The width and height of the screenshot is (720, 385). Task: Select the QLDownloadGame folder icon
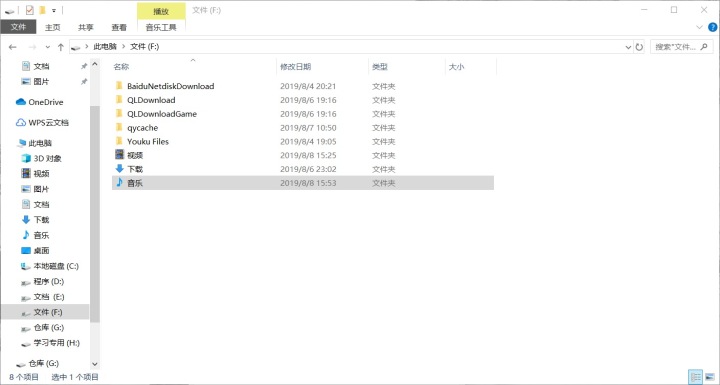click(x=119, y=113)
